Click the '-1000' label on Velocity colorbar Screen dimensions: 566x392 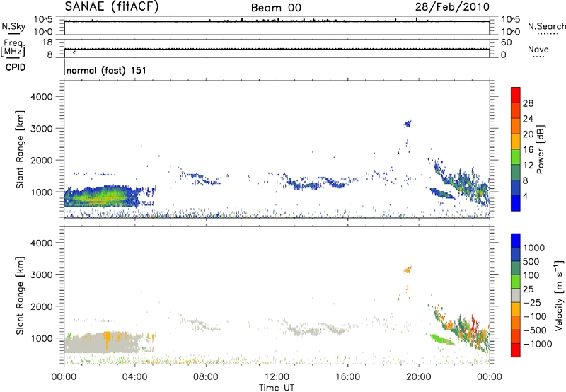pos(538,344)
